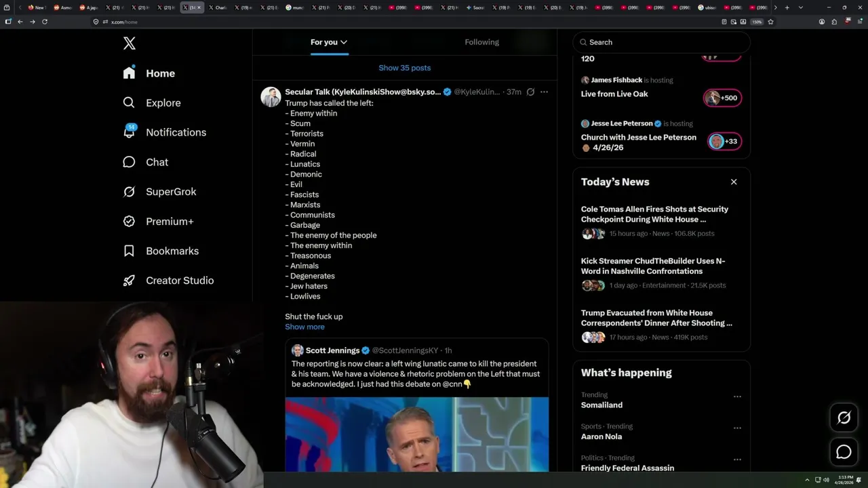The height and width of the screenshot is (488, 868).
Task: Play Scott Jennings CNN video thumbnail
Action: pyautogui.click(x=416, y=434)
